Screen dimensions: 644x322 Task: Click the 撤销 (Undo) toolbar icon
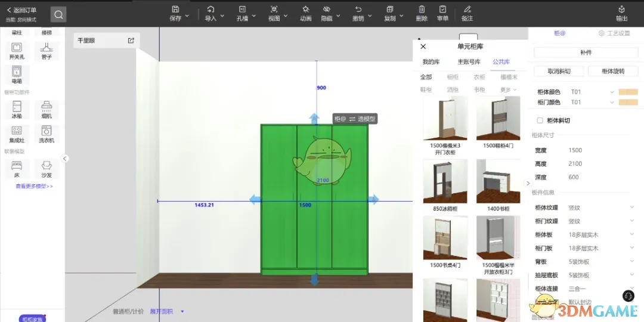click(358, 10)
